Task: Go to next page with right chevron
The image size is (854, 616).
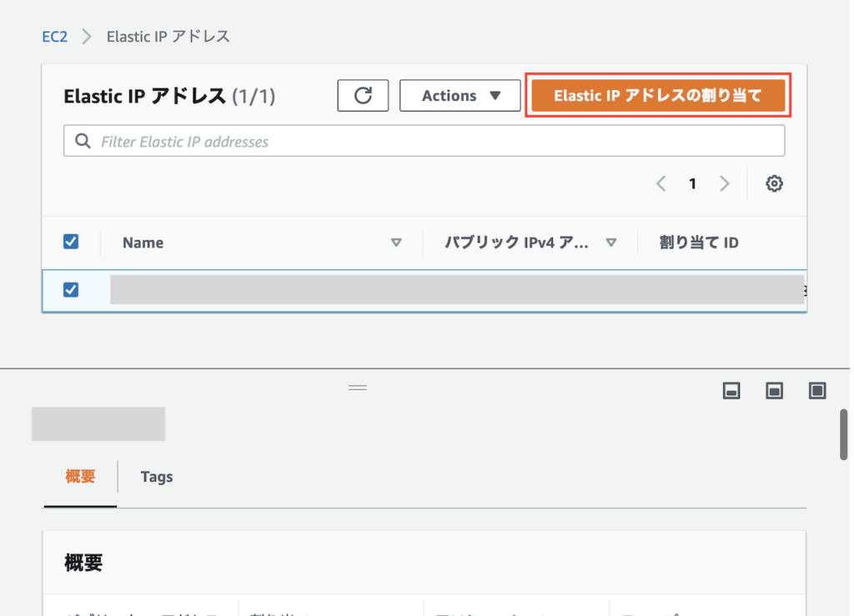Action: (724, 184)
